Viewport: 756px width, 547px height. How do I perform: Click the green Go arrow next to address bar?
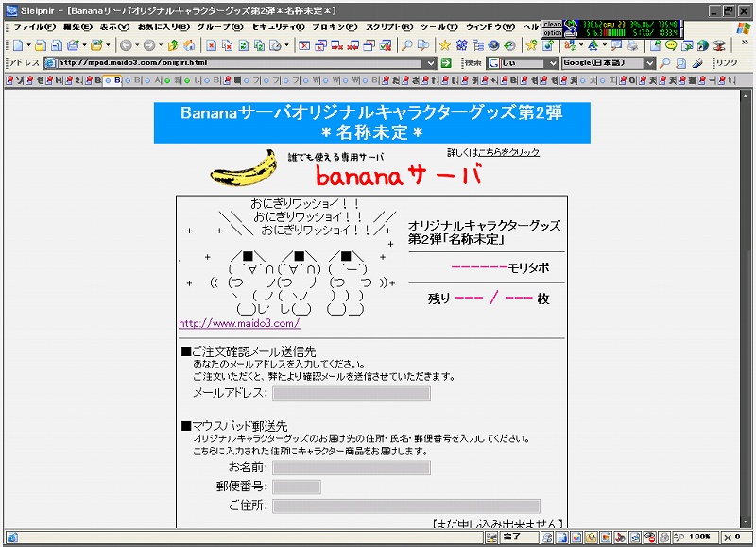click(446, 62)
